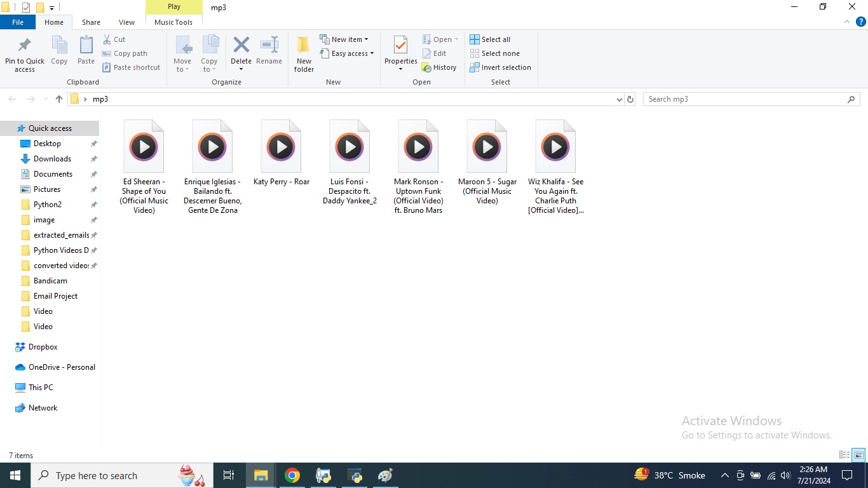Open Task View on the taskbar
The image size is (868, 488).
pyautogui.click(x=229, y=475)
